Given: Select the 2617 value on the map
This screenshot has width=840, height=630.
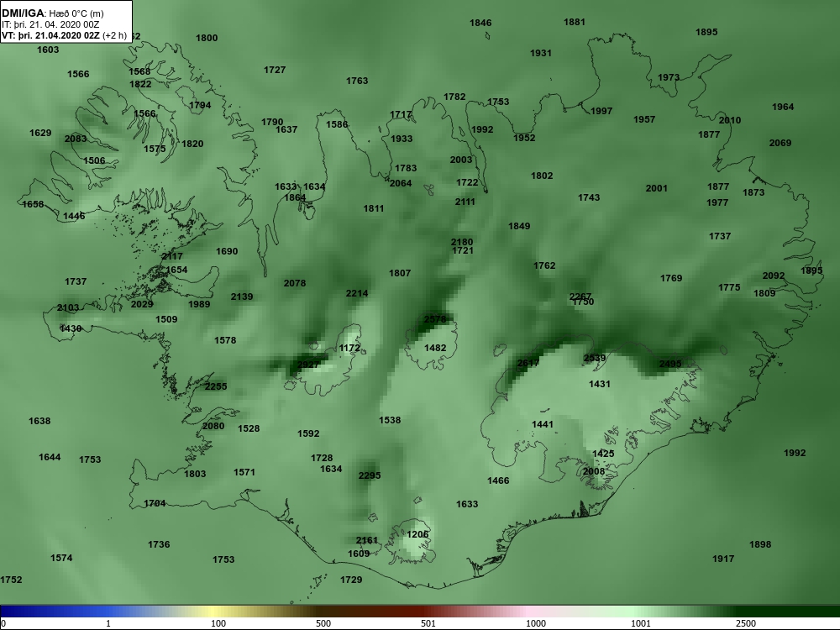Looking at the screenshot, I should point(528,363).
